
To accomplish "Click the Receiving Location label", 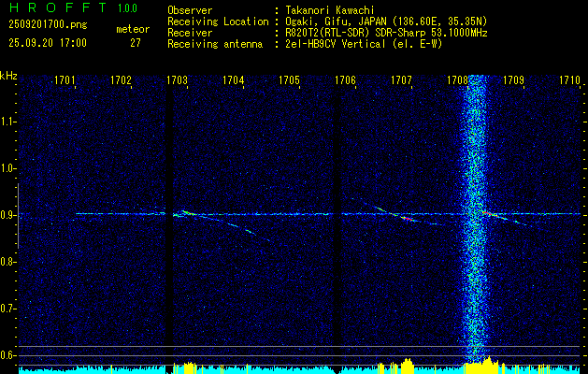I will [x=218, y=22].
